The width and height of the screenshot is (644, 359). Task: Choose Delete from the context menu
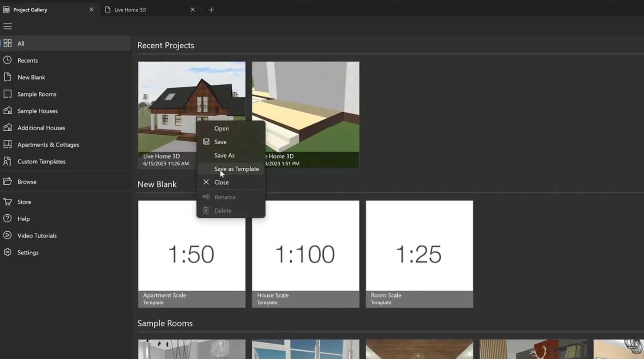[231, 210]
